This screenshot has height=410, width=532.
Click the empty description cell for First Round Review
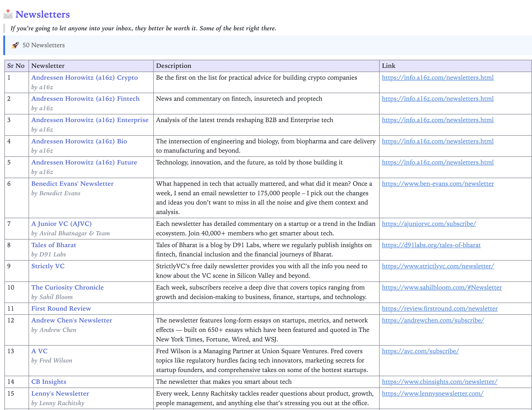tap(266, 309)
